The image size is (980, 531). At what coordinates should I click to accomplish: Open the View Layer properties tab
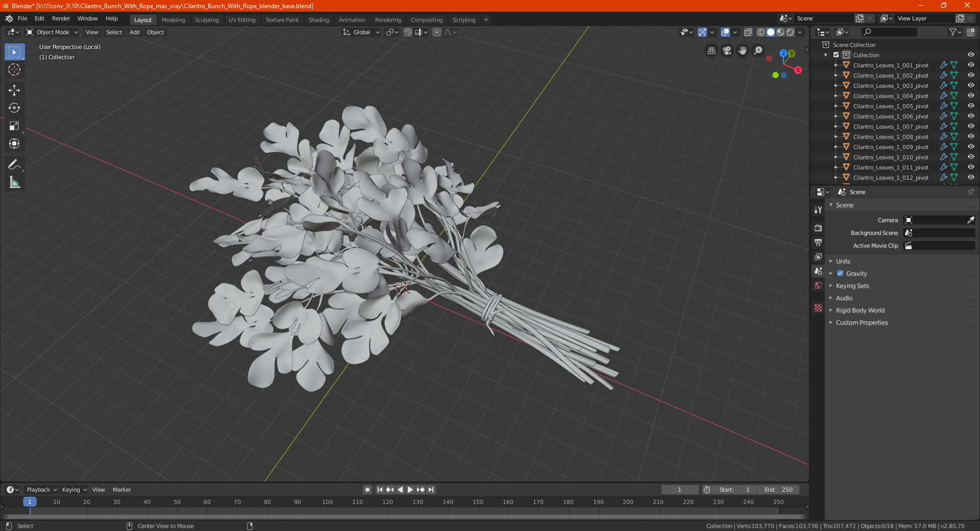pos(818,257)
